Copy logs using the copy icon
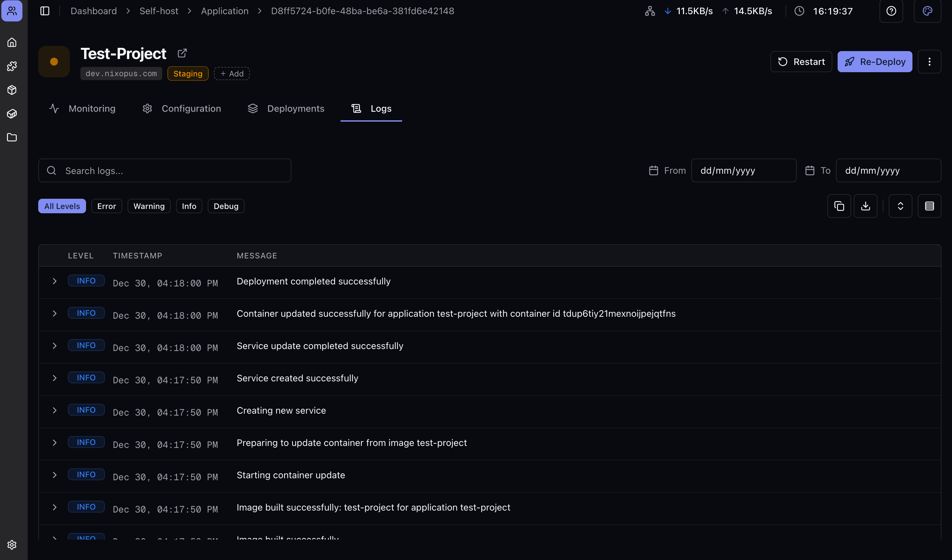This screenshot has height=560, width=952. click(x=839, y=206)
